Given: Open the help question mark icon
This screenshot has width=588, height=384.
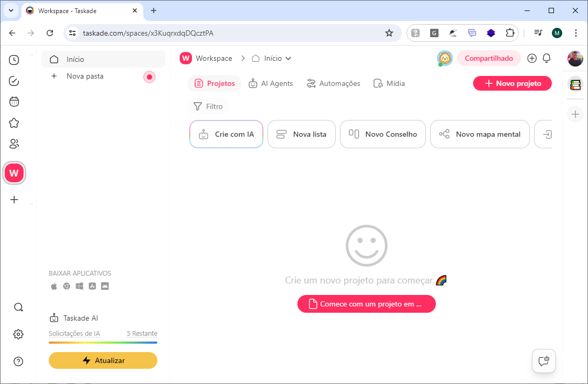Looking at the screenshot, I should point(18,361).
